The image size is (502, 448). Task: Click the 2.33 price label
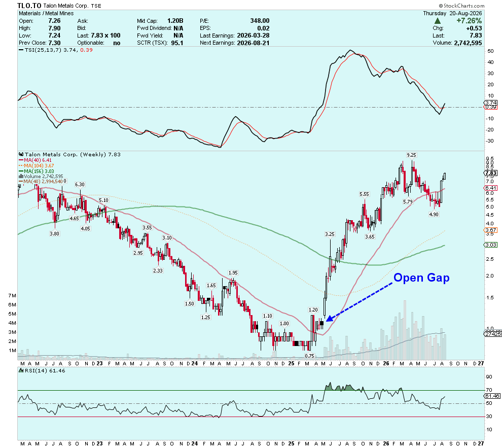(x=158, y=270)
